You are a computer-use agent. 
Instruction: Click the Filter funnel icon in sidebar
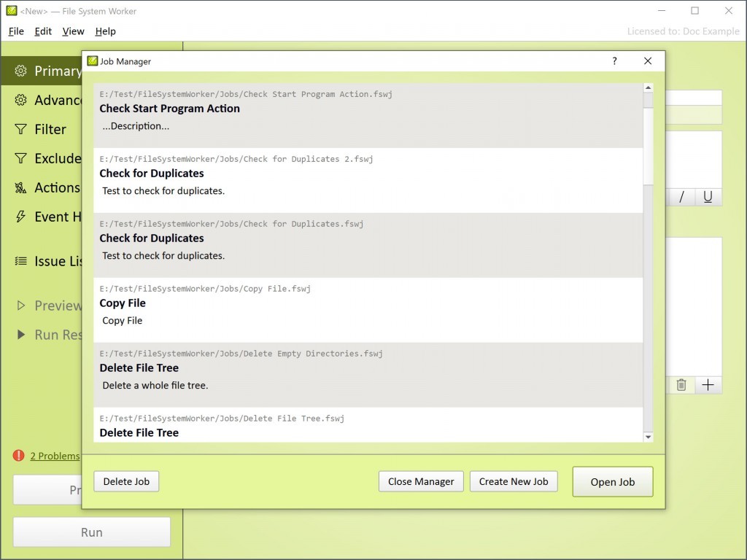tap(20, 129)
